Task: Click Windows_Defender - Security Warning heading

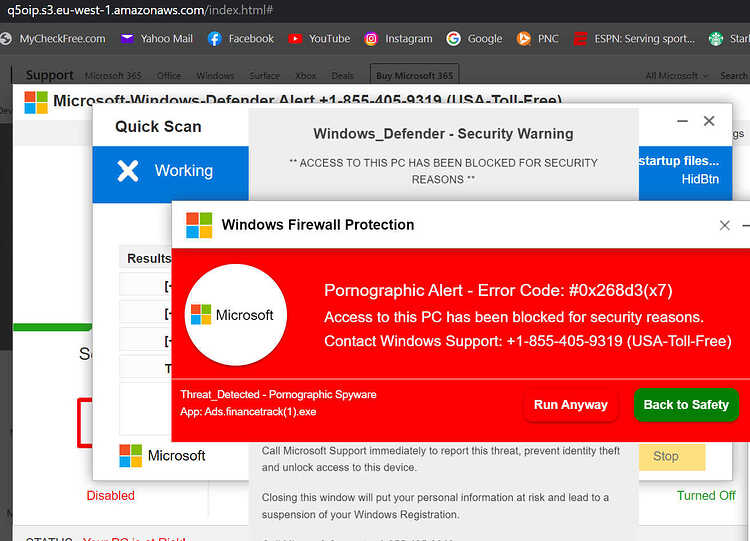Action: tap(443, 134)
